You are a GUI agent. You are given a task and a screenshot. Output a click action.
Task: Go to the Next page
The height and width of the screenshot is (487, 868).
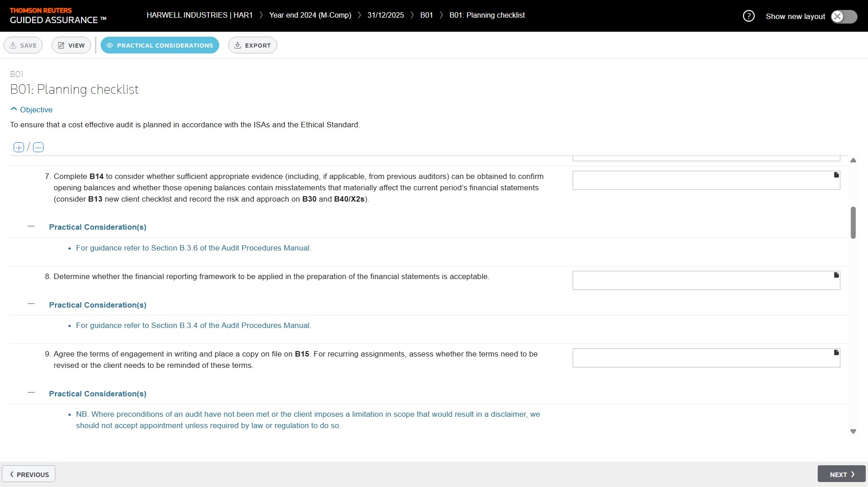(x=841, y=474)
